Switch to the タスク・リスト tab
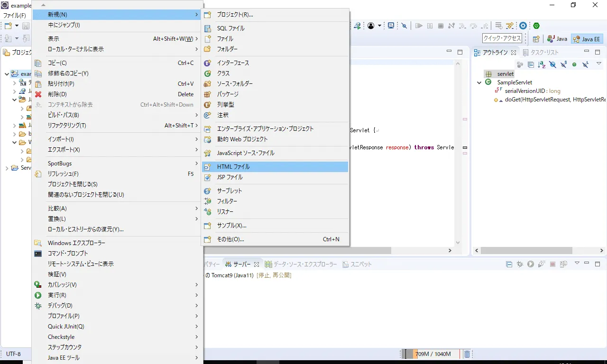The image size is (607, 364). click(541, 53)
